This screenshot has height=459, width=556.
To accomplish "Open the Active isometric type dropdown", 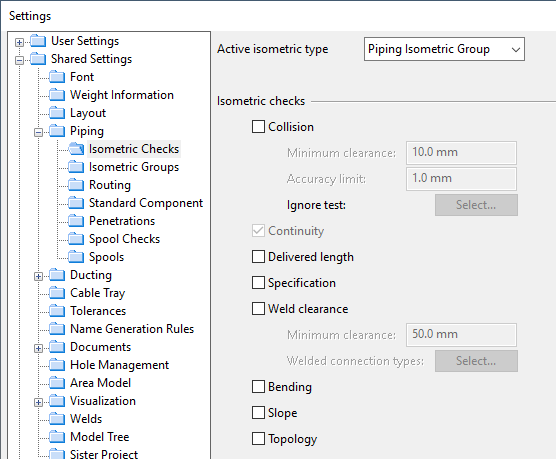I will pyautogui.click(x=444, y=49).
